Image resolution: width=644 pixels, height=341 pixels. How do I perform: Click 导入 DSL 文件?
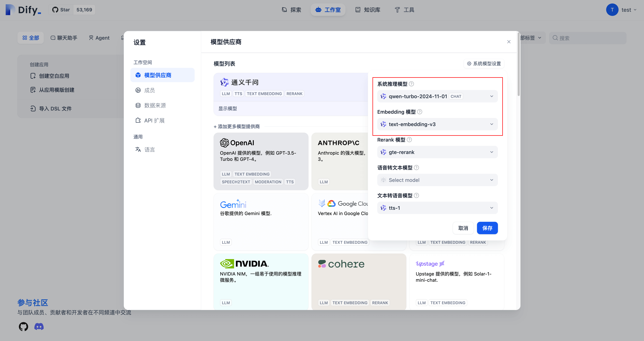pos(51,109)
